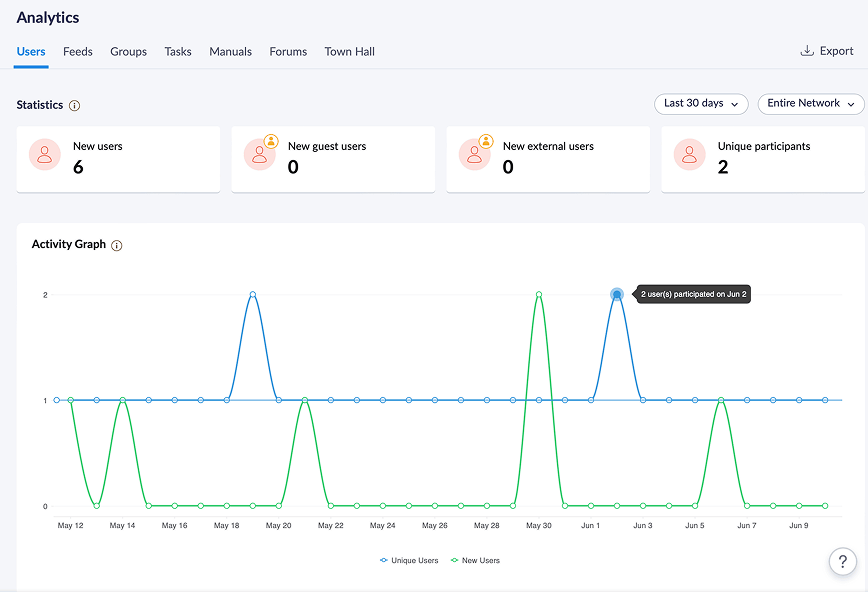Toggle Unique Users series in legend
The image size is (868, 592).
[410, 561]
